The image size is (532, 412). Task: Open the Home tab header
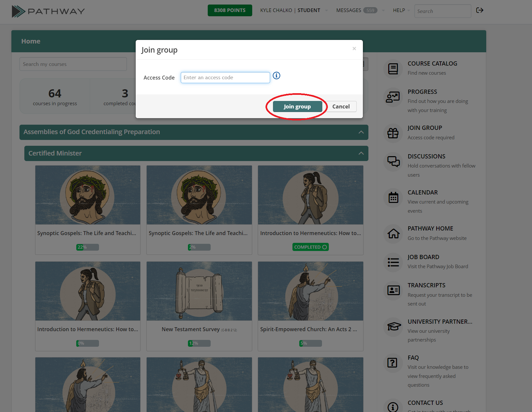pyautogui.click(x=31, y=41)
